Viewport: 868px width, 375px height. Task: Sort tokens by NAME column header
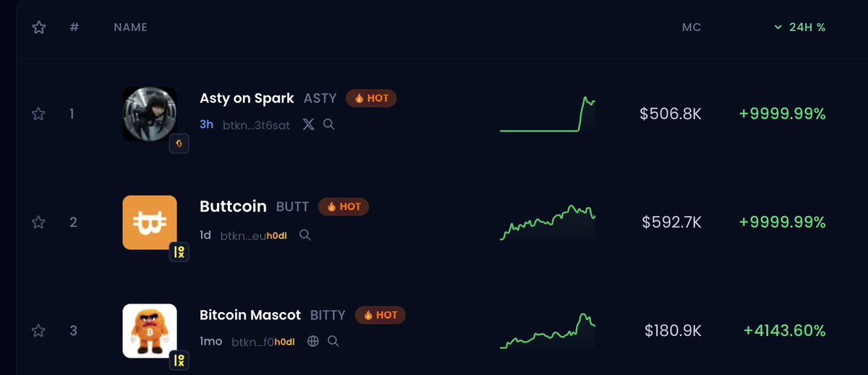[130, 27]
